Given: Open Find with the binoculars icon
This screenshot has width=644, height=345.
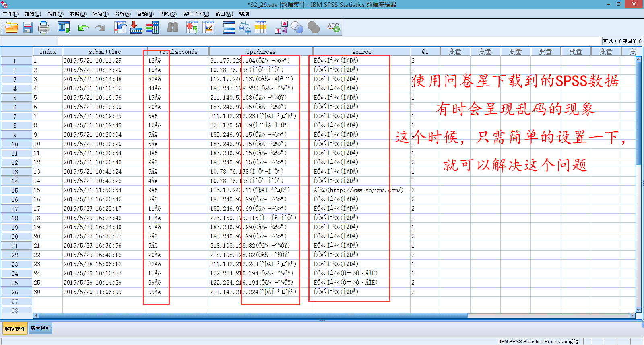Looking at the screenshot, I should click(x=173, y=27).
